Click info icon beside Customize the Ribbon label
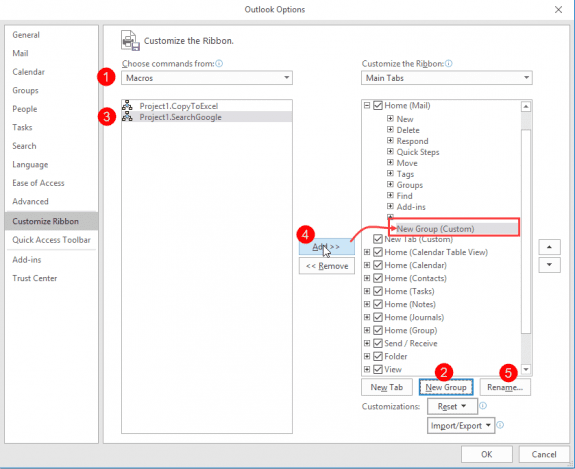This screenshot has width=575, height=469. coord(449,63)
